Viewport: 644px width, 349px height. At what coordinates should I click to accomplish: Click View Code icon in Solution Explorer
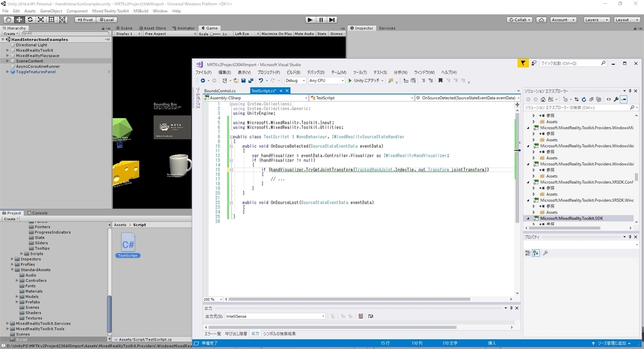(609, 99)
